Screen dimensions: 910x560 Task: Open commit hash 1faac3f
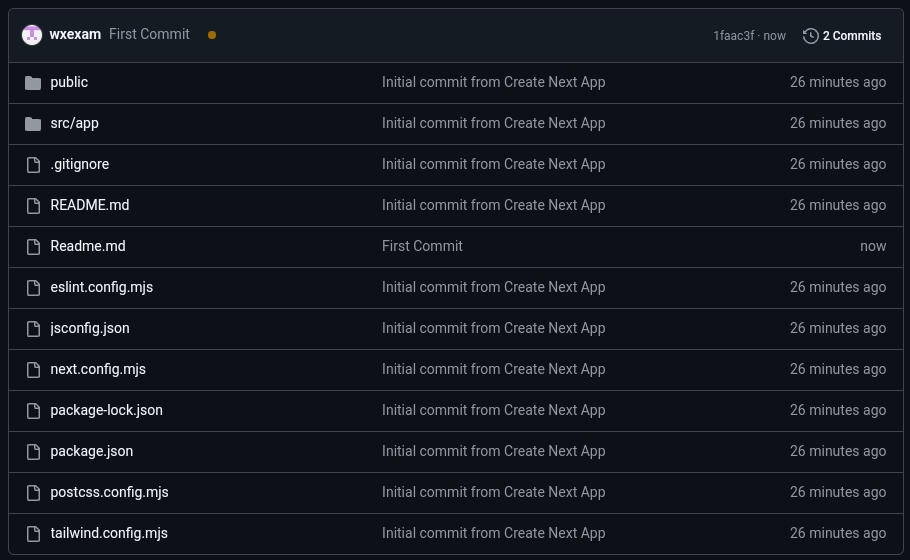click(x=733, y=36)
